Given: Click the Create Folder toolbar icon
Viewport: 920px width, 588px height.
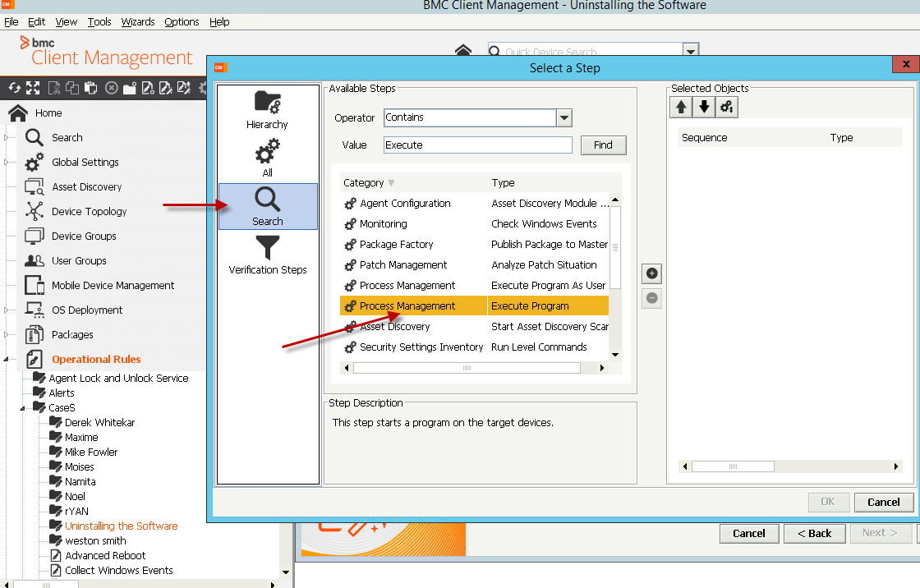Looking at the screenshot, I should 129,88.
